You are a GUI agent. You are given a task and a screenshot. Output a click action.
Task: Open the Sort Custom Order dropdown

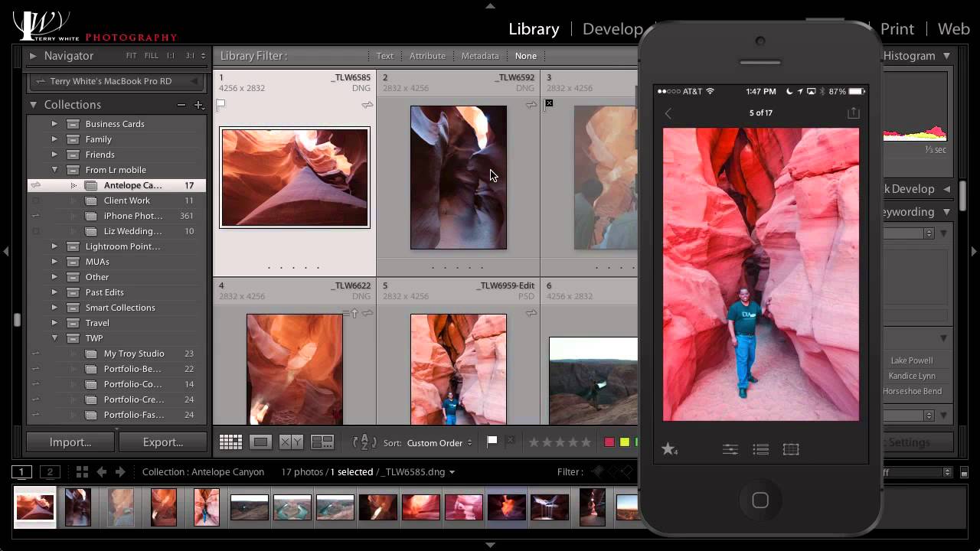(x=440, y=442)
